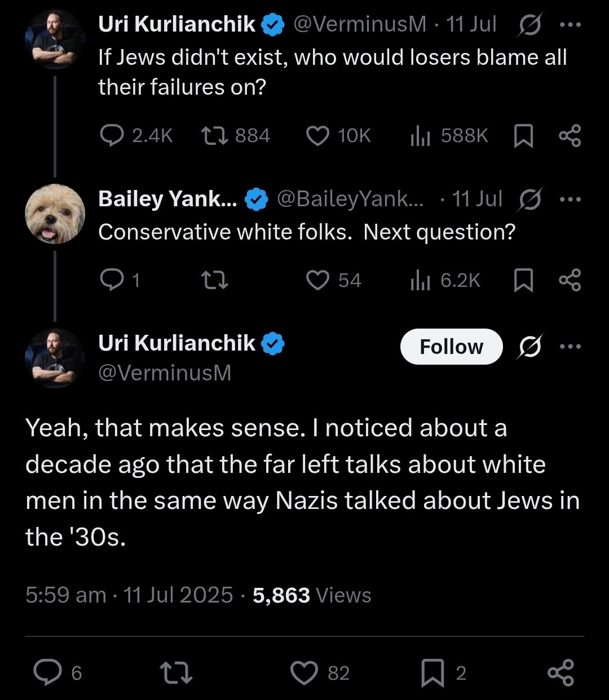Bookmark the main tweet with 2 bookmarks
609x700 pixels.
coord(433,673)
